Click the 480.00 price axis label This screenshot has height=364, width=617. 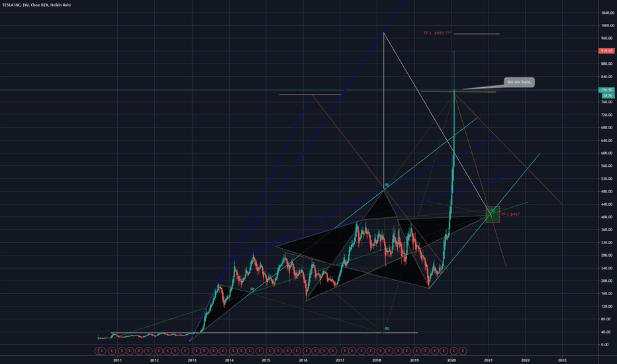point(607,192)
